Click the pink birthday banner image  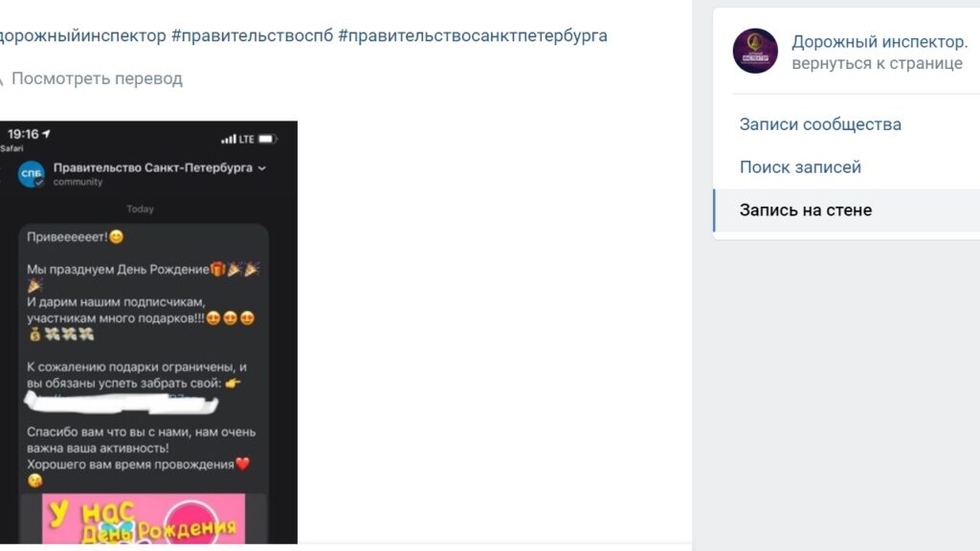(x=144, y=518)
